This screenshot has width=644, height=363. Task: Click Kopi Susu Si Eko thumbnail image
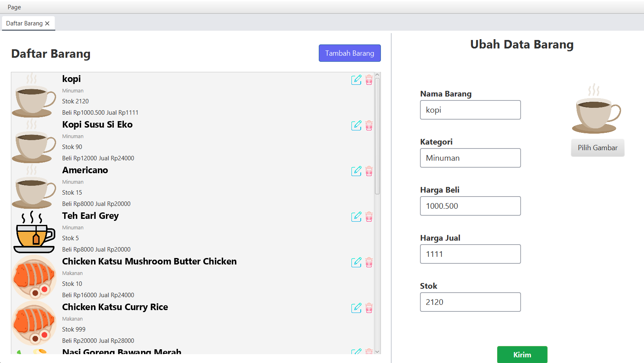tap(34, 141)
